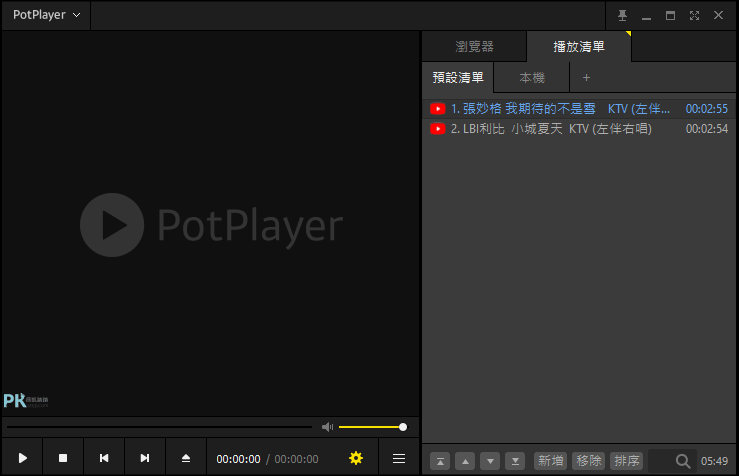This screenshot has height=476, width=739.
Task: Move selected item up one position
Action: point(465,461)
